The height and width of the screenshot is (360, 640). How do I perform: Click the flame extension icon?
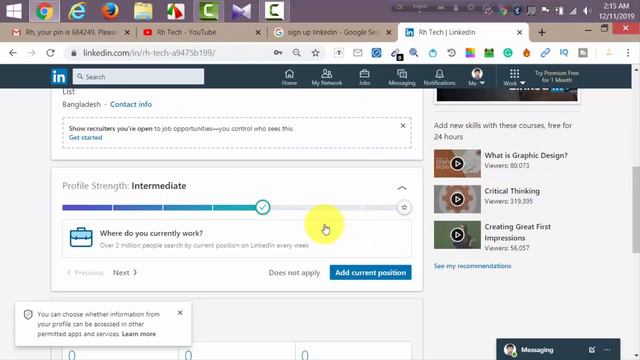pos(527,53)
